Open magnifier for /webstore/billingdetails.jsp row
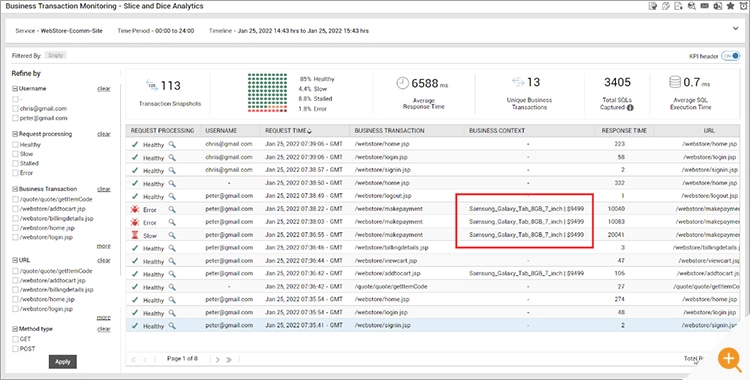This screenshot has height=380, width=750. point(172,248)
